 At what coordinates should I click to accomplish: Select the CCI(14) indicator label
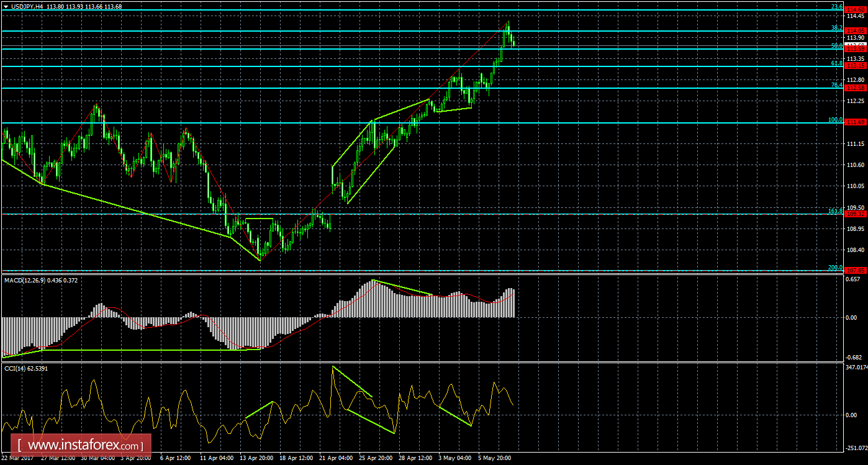click(x=15, y=368)
